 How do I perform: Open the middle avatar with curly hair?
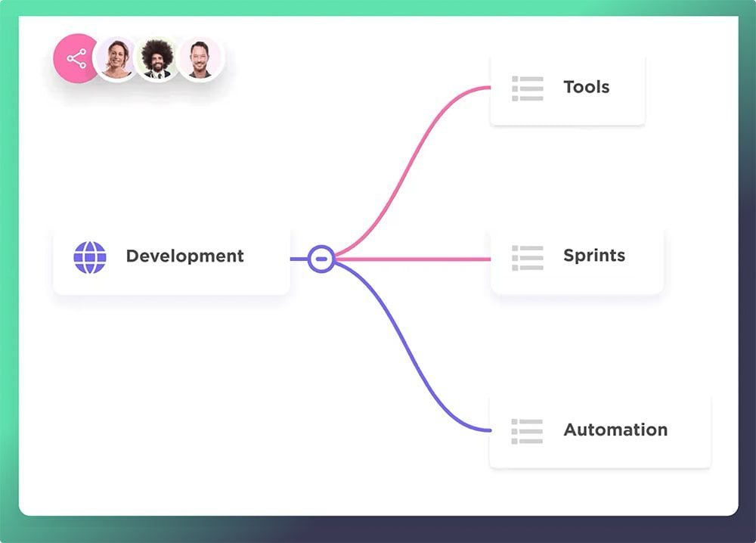click(x=157, y=59)
